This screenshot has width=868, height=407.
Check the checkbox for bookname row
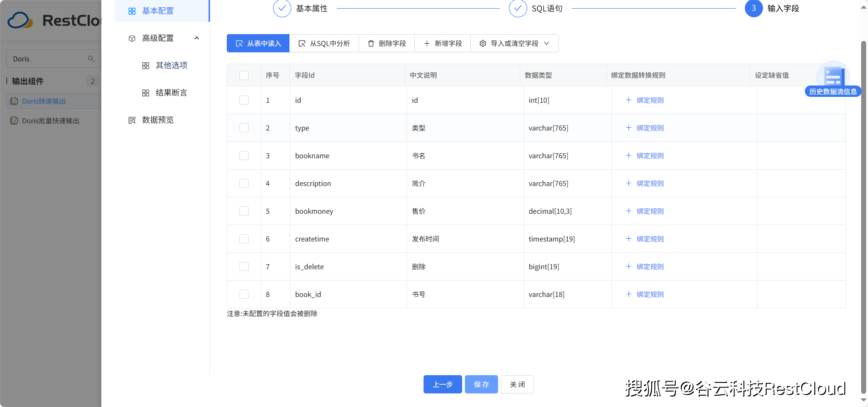(x=244, y=156)
